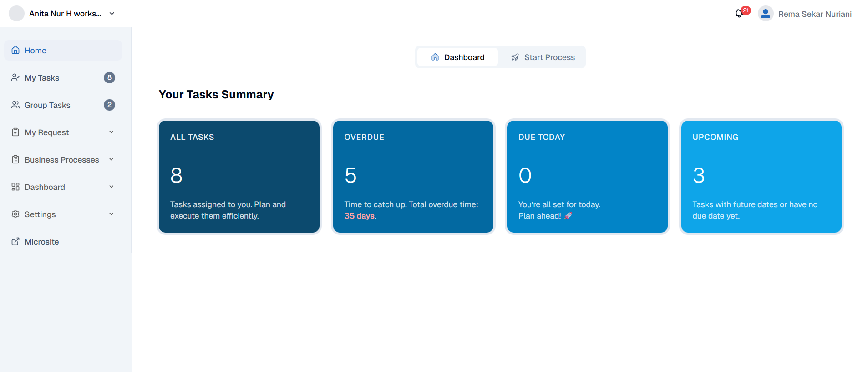The width and height of the screenshot is (868, 372).
Task: Click the My Tasks person icon
Action: 15,77
